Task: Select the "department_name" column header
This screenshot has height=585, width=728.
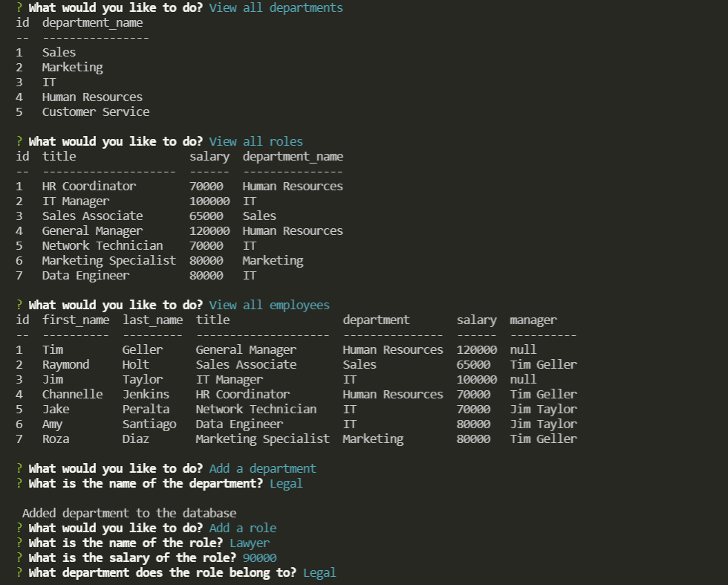Action: coord(293,156)
